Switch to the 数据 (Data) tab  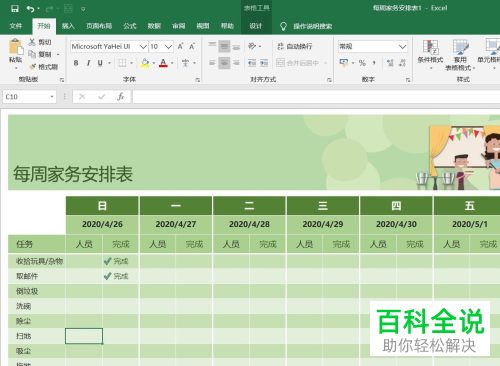pos(154,26)
